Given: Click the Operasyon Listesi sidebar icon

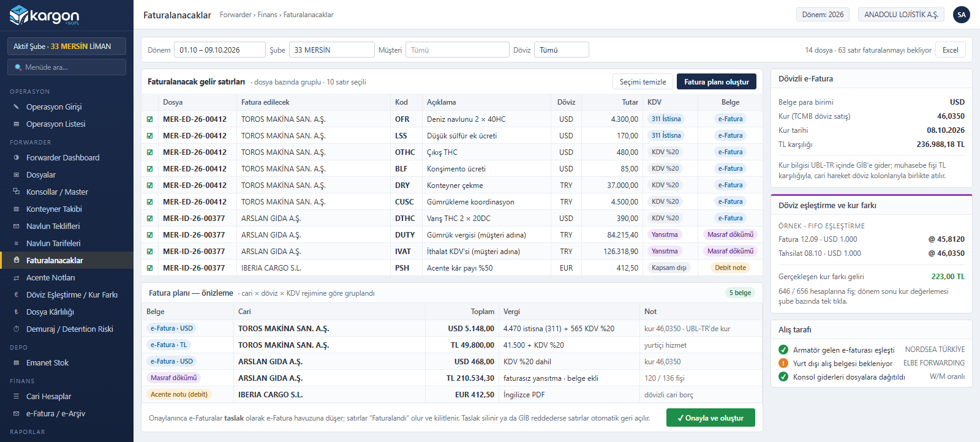Looking at the screenshot, I should [17, 124].
